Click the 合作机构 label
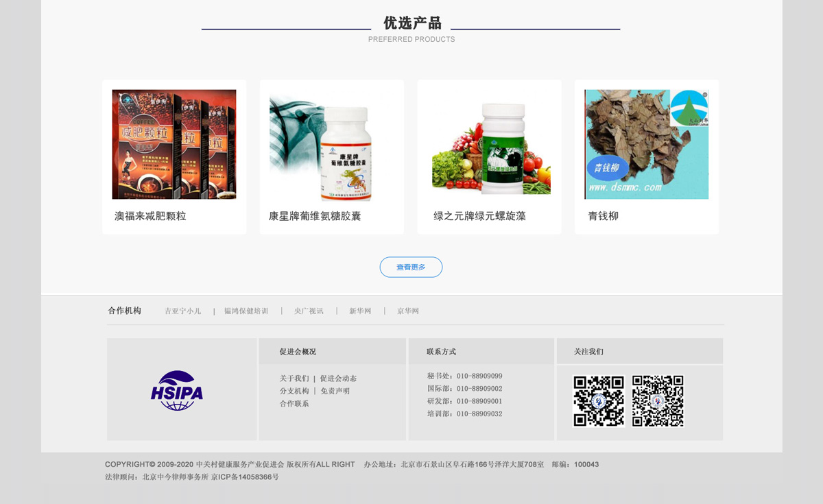The image size is (823, 504). [x=124, y=311]
